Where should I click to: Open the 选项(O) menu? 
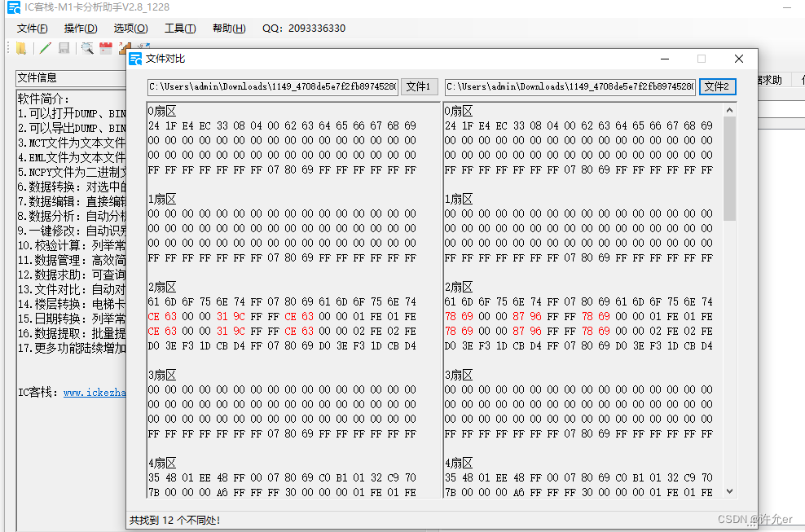coord(129,27)
